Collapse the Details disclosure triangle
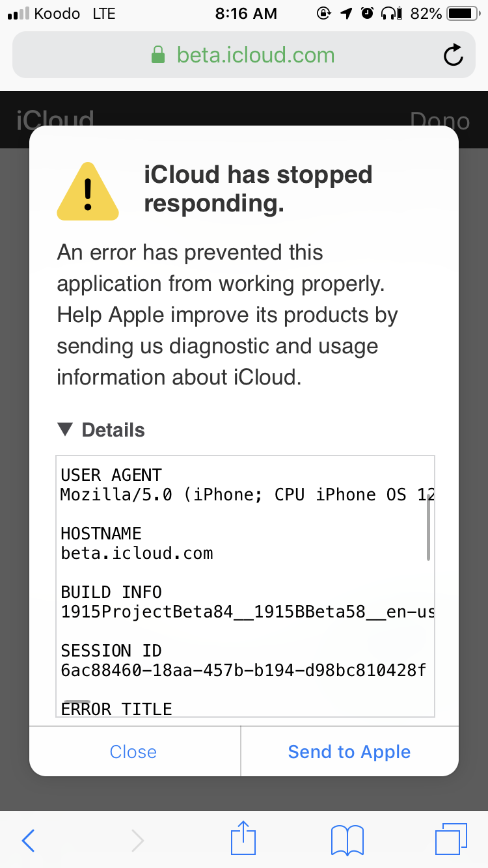The width and height of the screenshot is (488, 868). (x=66, y=429)
